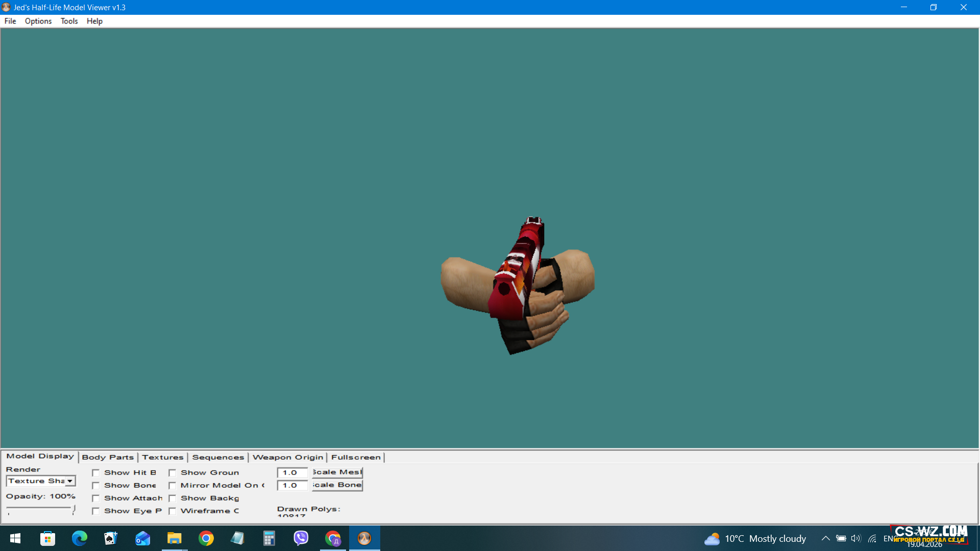Open the Calculator taskbar icon
Screen dimensions: 980x551
[x=269, y=538]
